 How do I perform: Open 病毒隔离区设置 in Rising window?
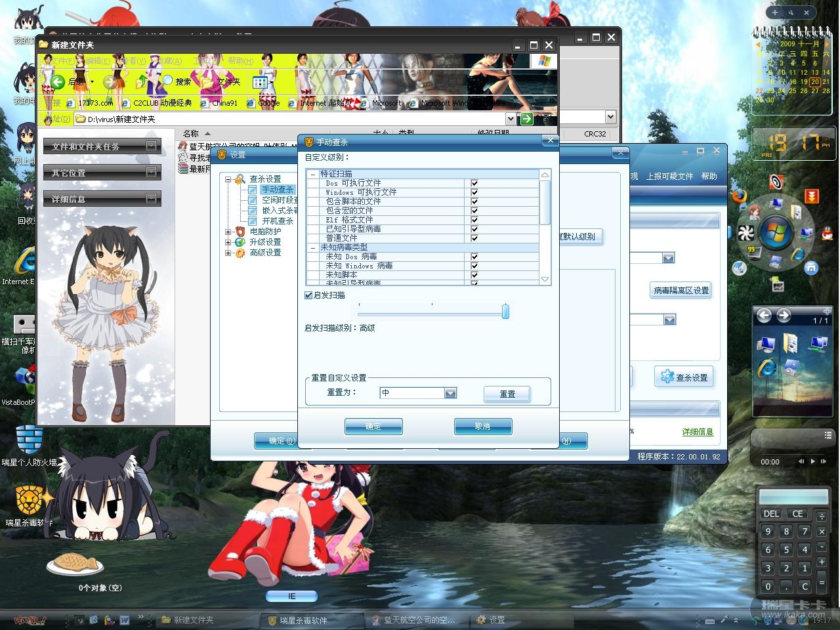click(x=681, y=290)
